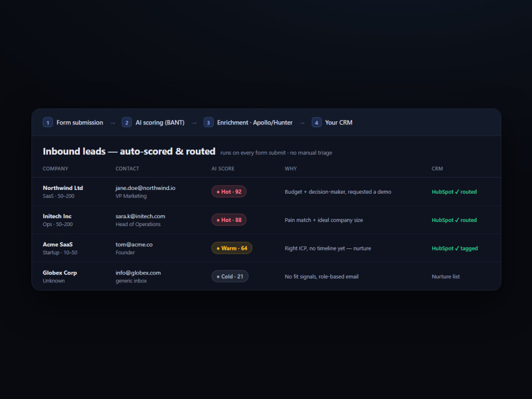Screen dimensions: 532x399
Task: Click 'Right ICP, no timeline yet' reason
Action: pos(328,248)
